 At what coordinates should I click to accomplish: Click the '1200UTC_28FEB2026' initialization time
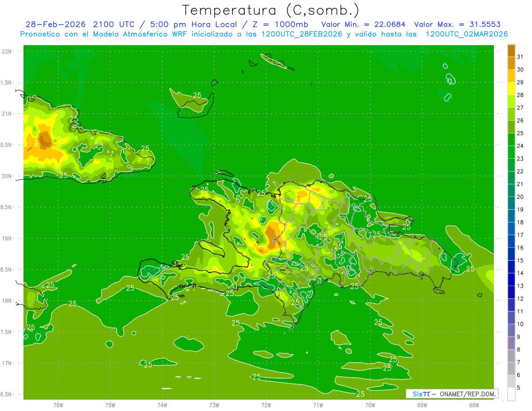point(301,34)
